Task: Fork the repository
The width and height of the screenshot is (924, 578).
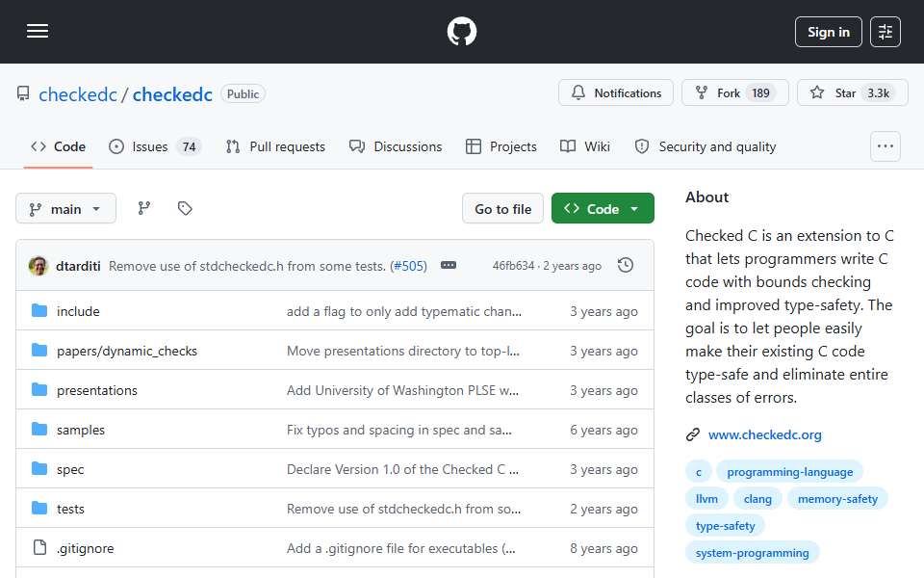Action: [x=734, y=93]
